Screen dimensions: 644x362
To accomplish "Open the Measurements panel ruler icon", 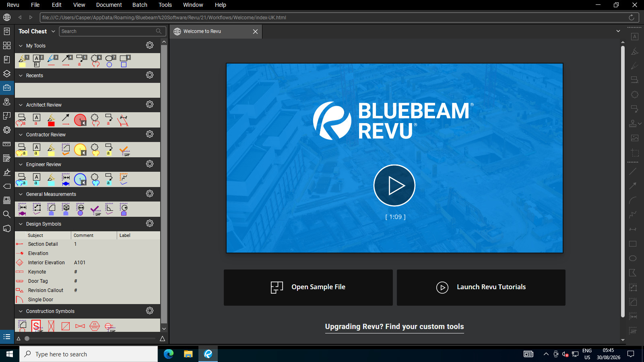I will point(7,144).
